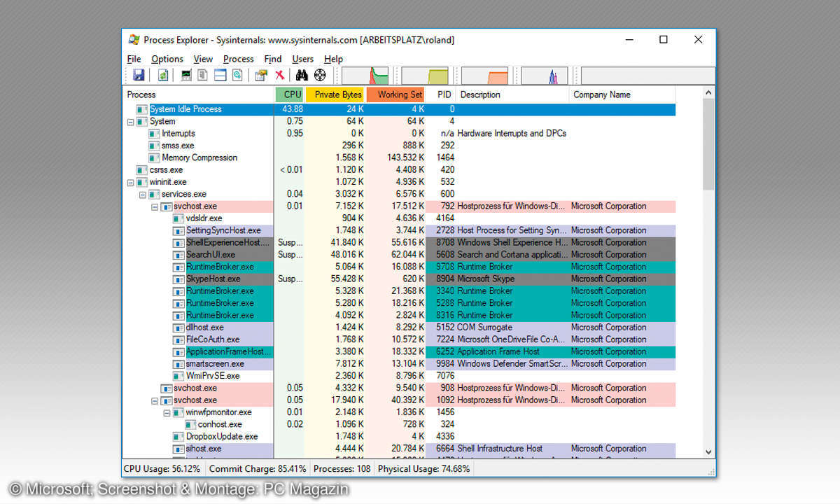The image size is (840, 504).
Task: Sort by the Process column header
Action: point(198,94)
